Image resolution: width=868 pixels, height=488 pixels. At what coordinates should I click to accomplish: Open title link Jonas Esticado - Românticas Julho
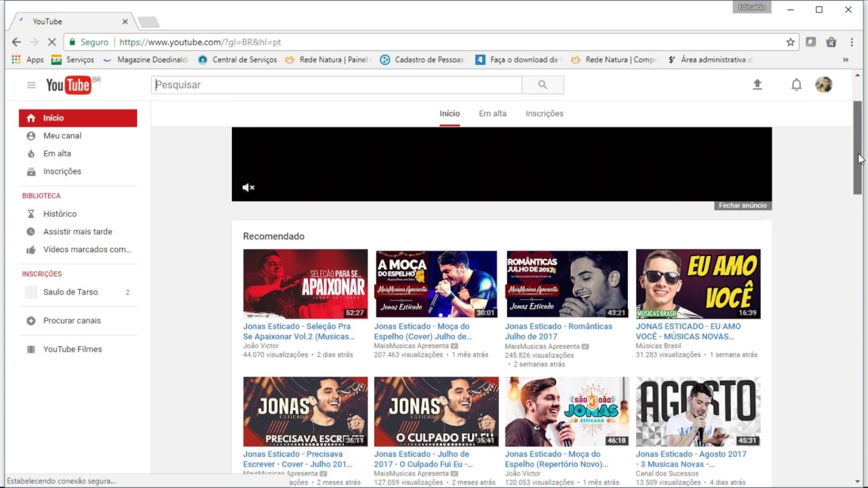559,331
